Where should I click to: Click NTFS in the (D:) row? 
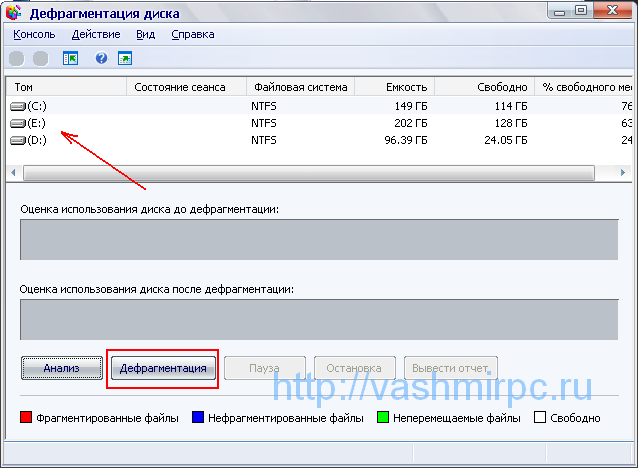tap(264, 141)
